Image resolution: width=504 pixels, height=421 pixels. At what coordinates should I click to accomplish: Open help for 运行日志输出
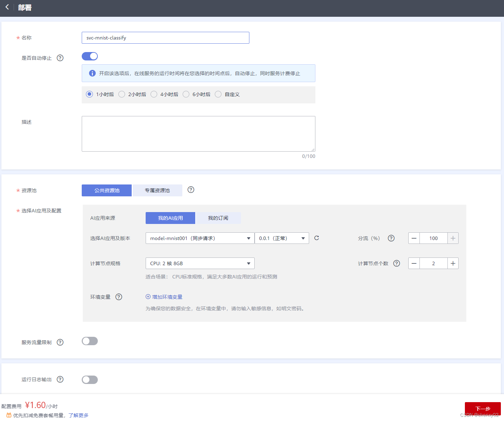tap(60, 379)
